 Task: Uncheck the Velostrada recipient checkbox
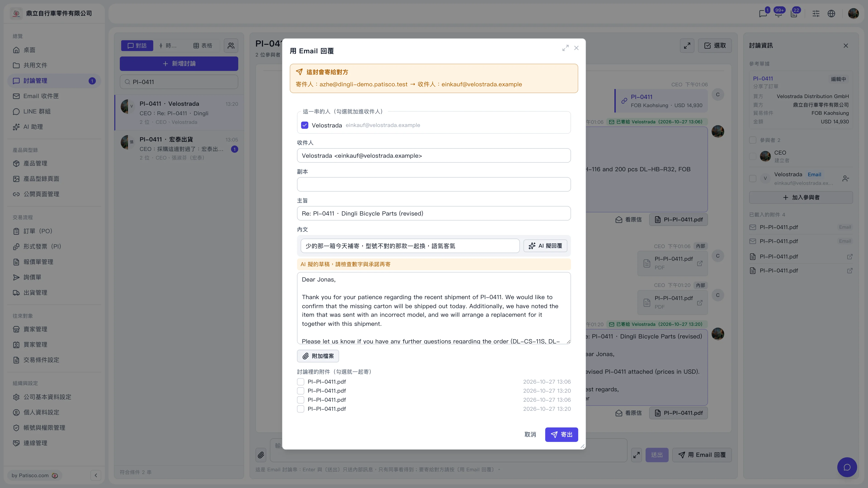coord(305,125)
